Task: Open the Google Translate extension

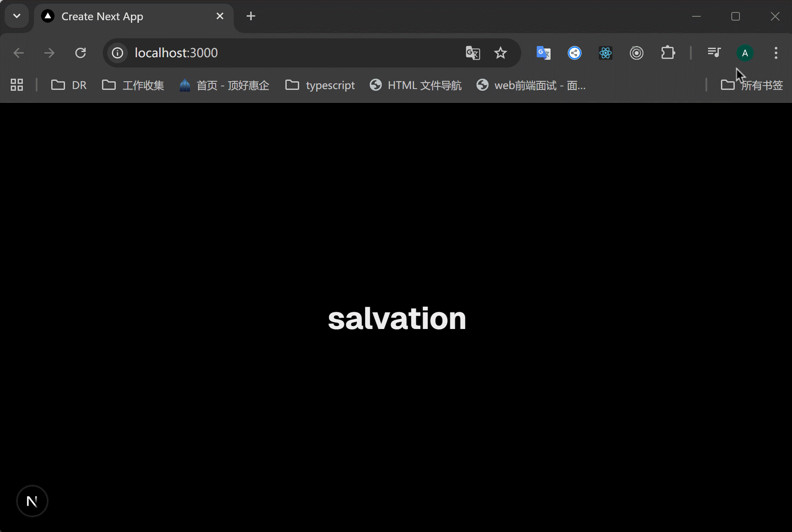Action: pyautogui.click(x=543, y=53)
